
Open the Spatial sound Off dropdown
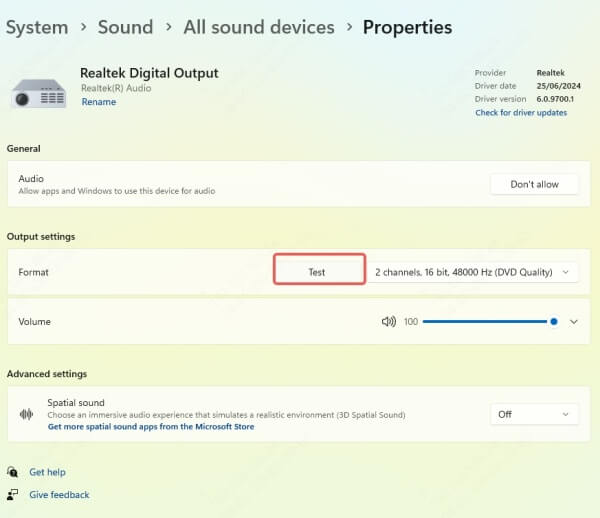(x=534, y=414)
